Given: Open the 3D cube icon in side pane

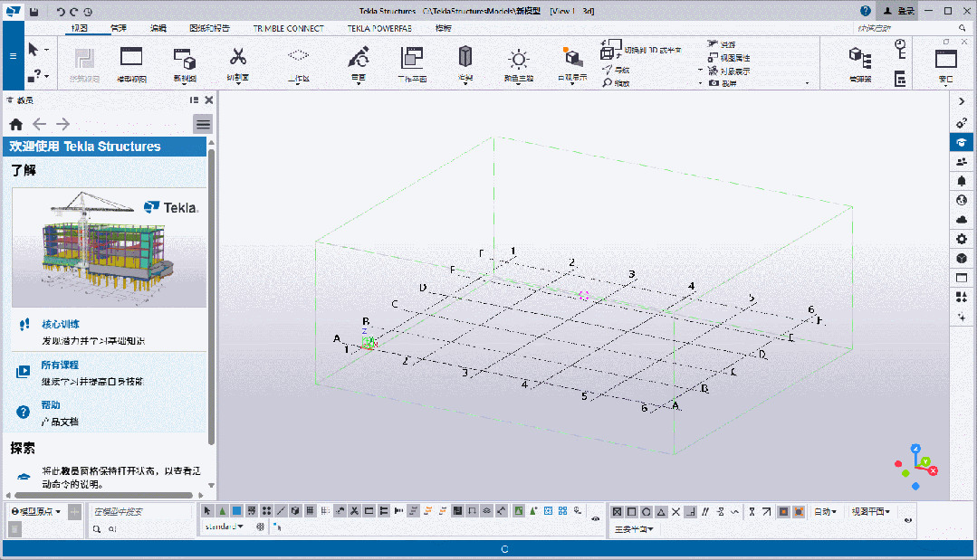Looking at the screenshot, I should coord(962,258).
